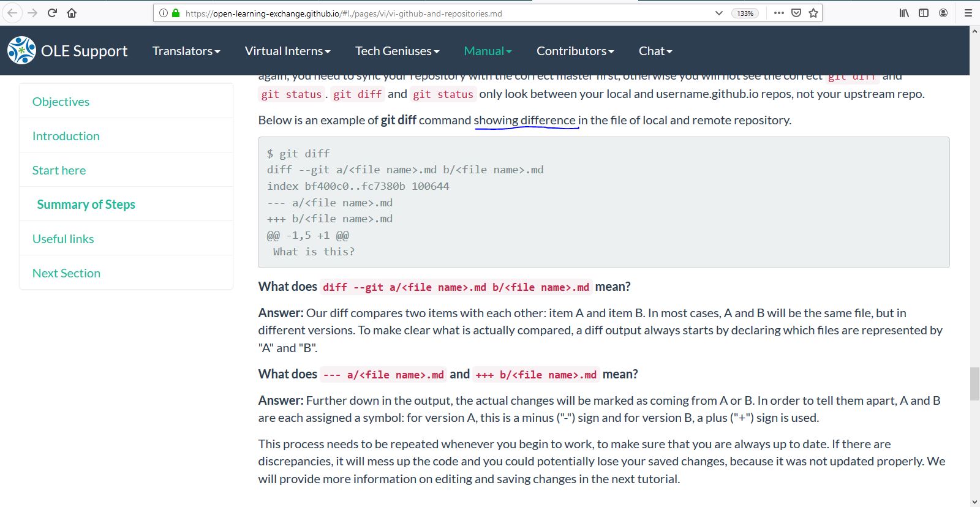
Task: Bookmark this page with star icon
Action: tap(813, 13)
